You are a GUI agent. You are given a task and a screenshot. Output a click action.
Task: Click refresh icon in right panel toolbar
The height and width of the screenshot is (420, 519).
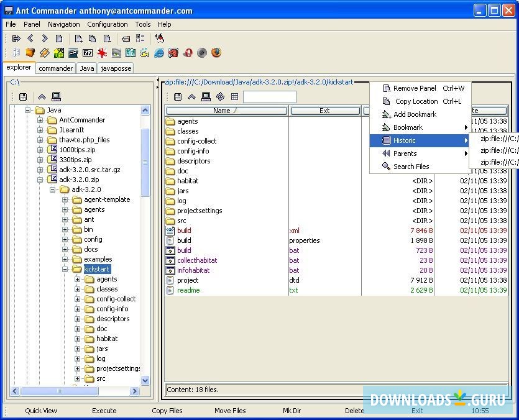pyautogui.click(x=220, y=97)
